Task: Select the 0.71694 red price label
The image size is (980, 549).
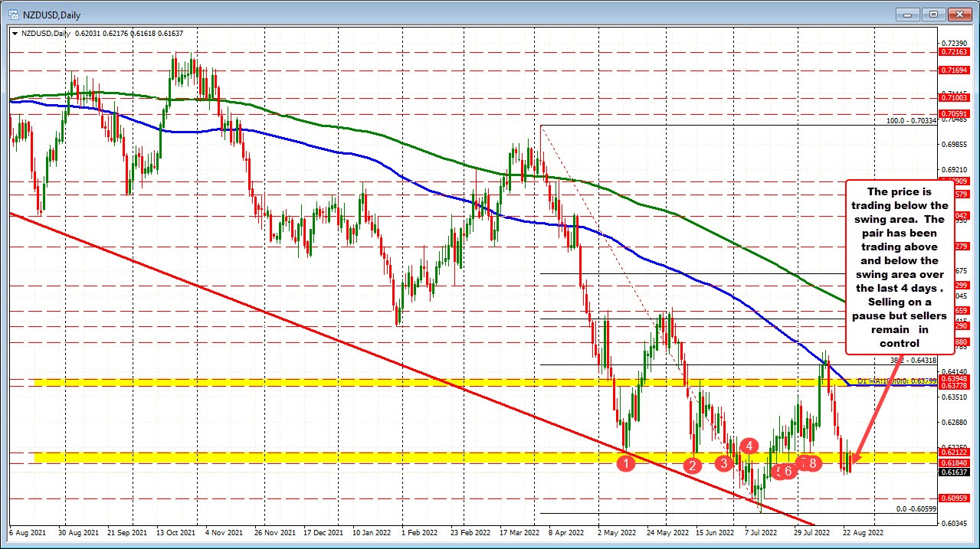Action: (955, 70)
